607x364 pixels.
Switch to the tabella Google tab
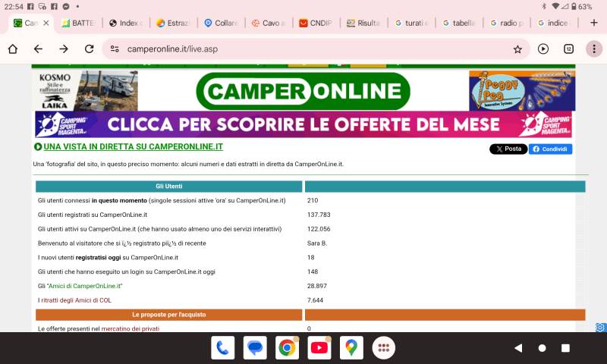460,24
